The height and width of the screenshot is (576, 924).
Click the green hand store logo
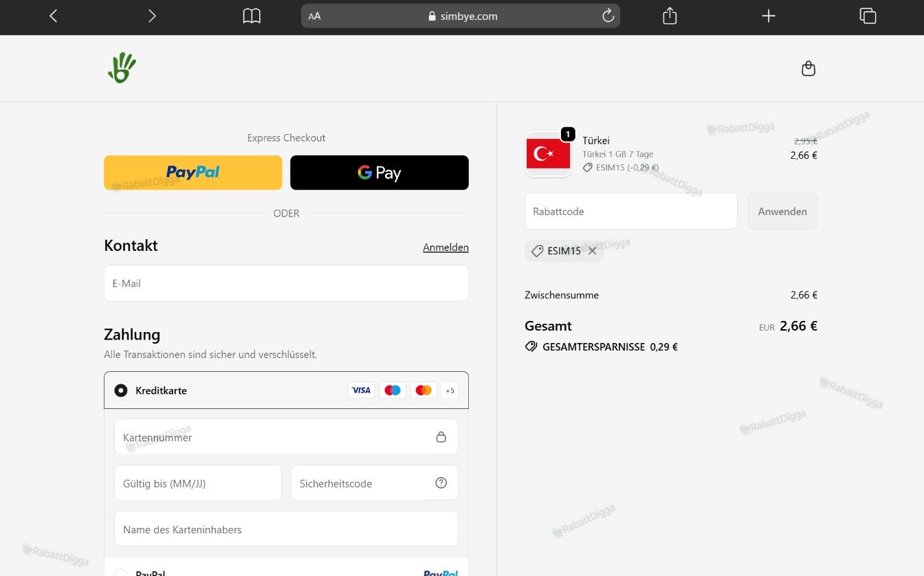[122, 68]
